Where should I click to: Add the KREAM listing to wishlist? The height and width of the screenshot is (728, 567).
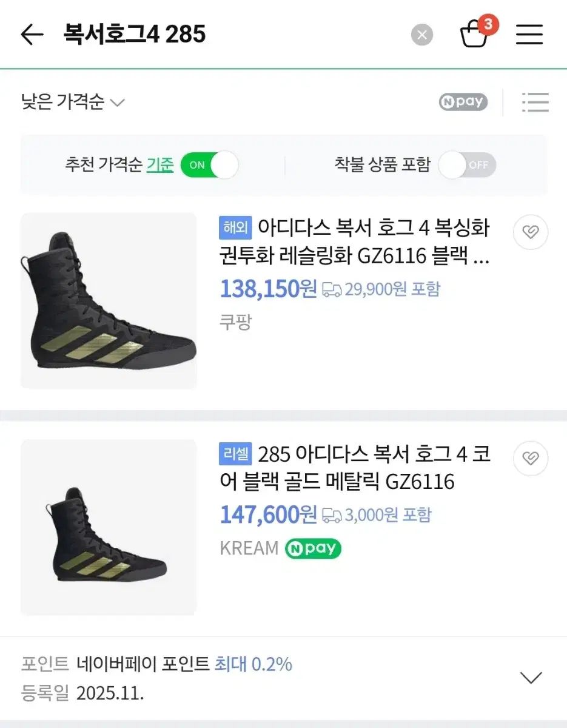tap(530, 459)
